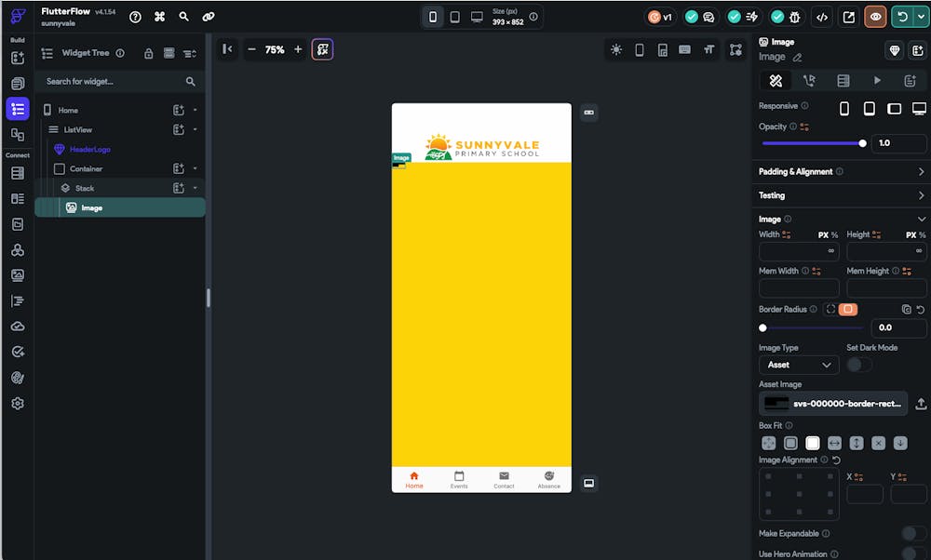This screenshot has height=560, width=931.
Task: Select the HeaderLogo item in widget tree
Action: (x=90, y=149)
